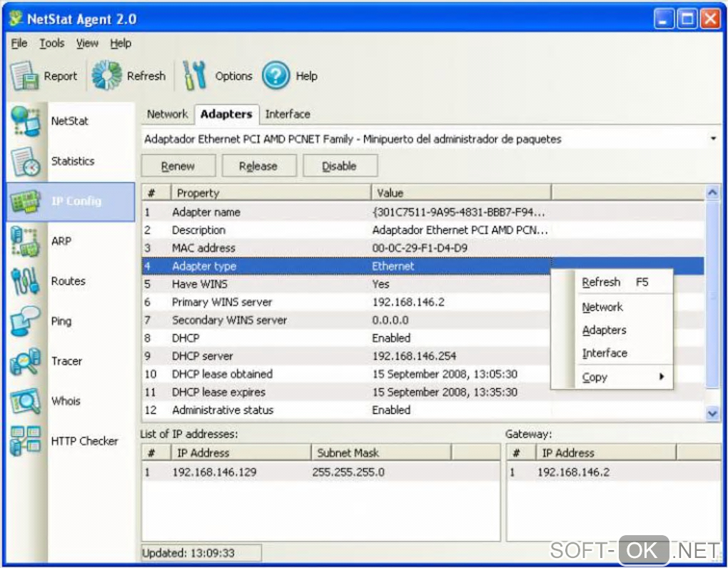728x568 pixels.
Task: Select the ARP icon in sidebar
Action: click(26, 241)
